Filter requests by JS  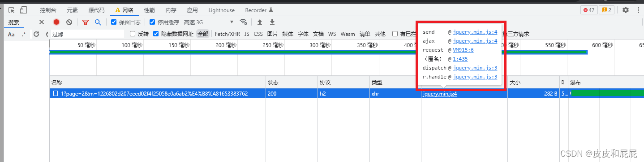(x=247, y=34)
